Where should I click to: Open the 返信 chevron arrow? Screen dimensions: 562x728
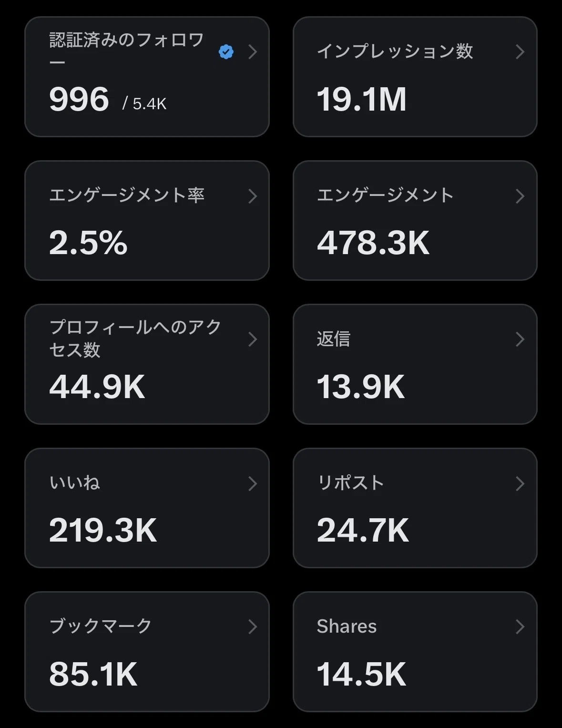pyautogui.click(x=520, y=339)
